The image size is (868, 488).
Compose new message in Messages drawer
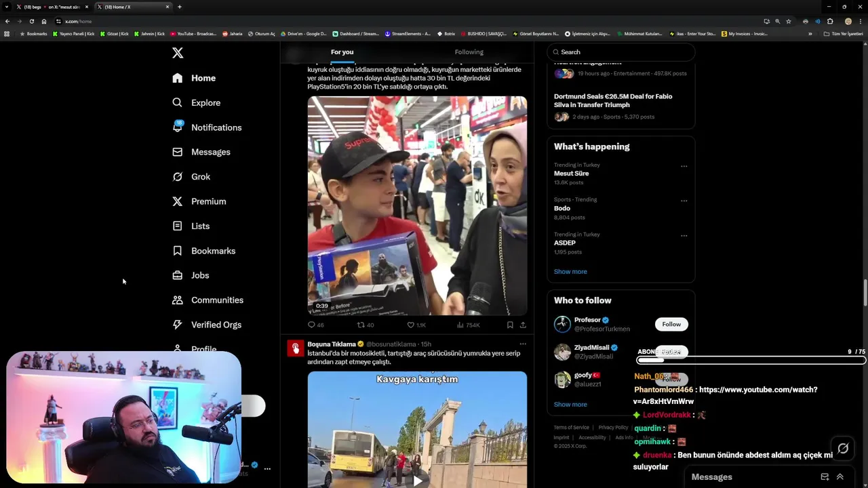(825, 477)
